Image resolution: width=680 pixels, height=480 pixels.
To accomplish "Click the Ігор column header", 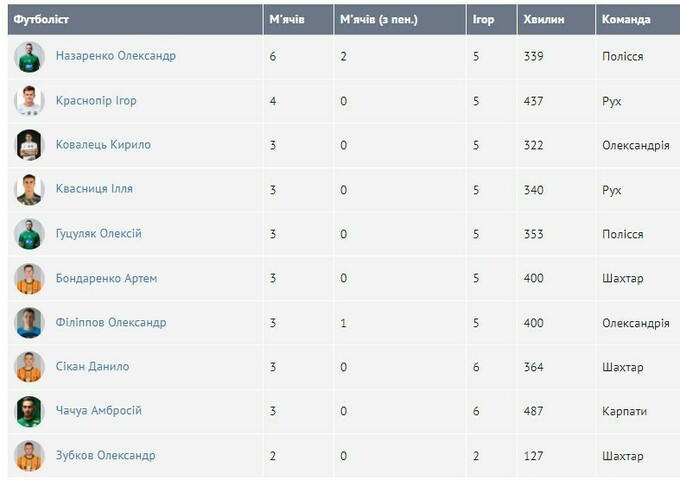I will tap(483, 20).
